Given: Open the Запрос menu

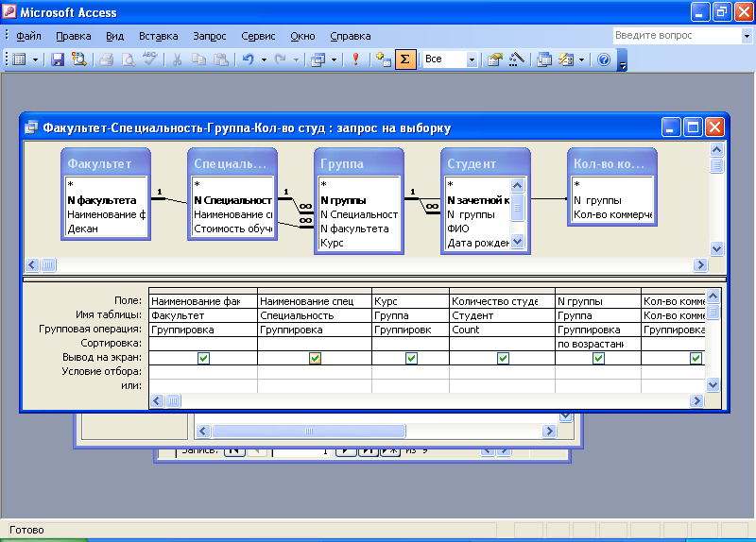Looking at the screenshot, I should click(x=209, y=36).
